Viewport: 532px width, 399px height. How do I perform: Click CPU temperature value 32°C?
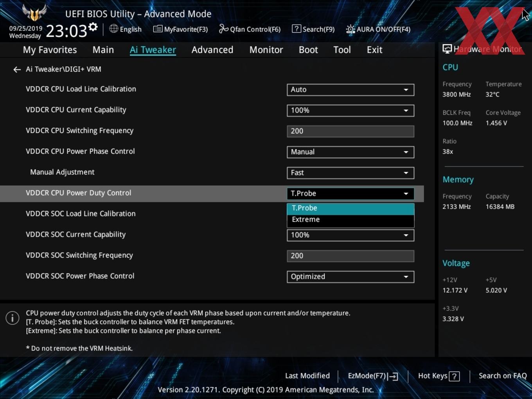tap(492, 95)
